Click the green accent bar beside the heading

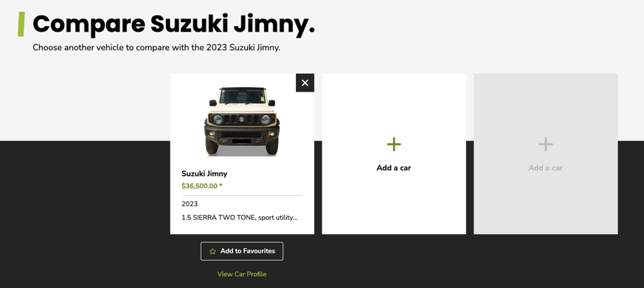(21, 24)
